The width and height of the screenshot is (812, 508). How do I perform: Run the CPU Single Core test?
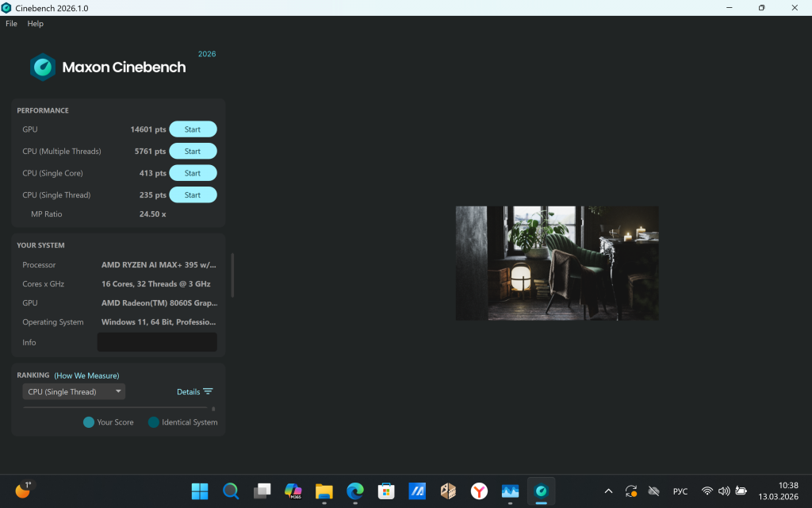(193, 173)
